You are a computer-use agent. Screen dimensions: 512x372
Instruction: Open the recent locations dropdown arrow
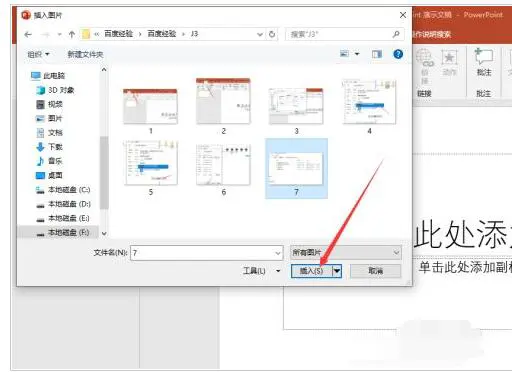(x=59, y=34)
